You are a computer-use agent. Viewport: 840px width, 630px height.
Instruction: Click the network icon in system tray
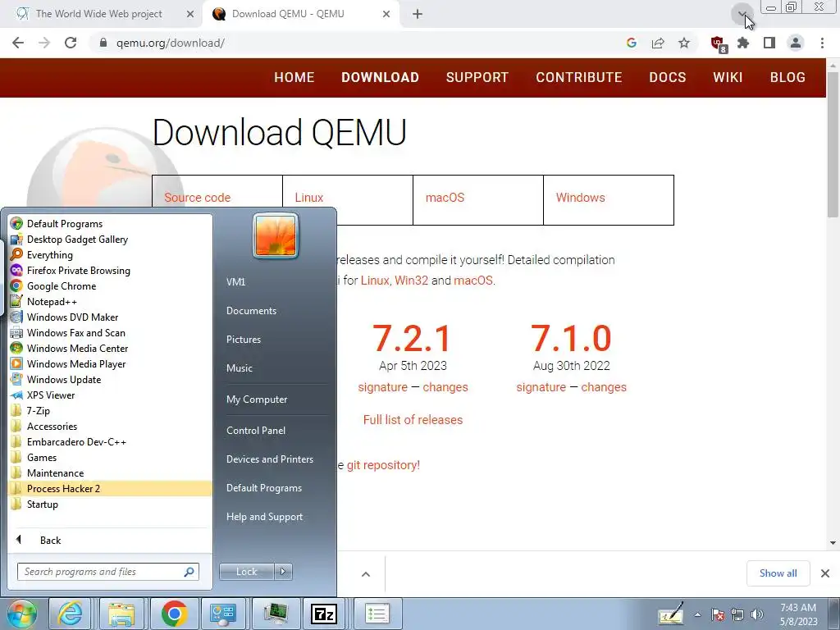pos(737,614)
